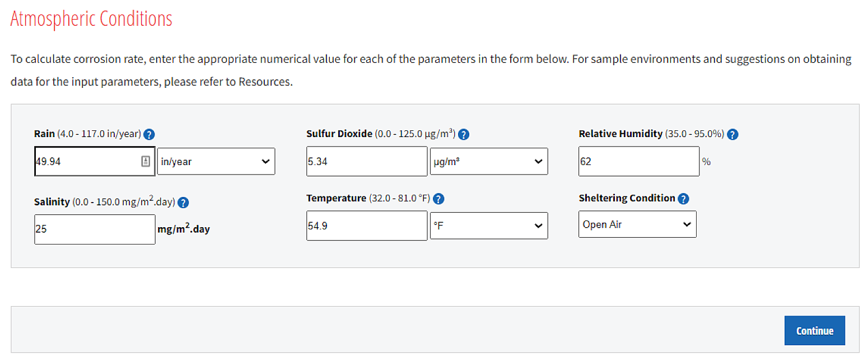Click the Relative Humidity label text
Image resolution: width=868 pixels, height=362 pixels.
click(x=620, y=134)
